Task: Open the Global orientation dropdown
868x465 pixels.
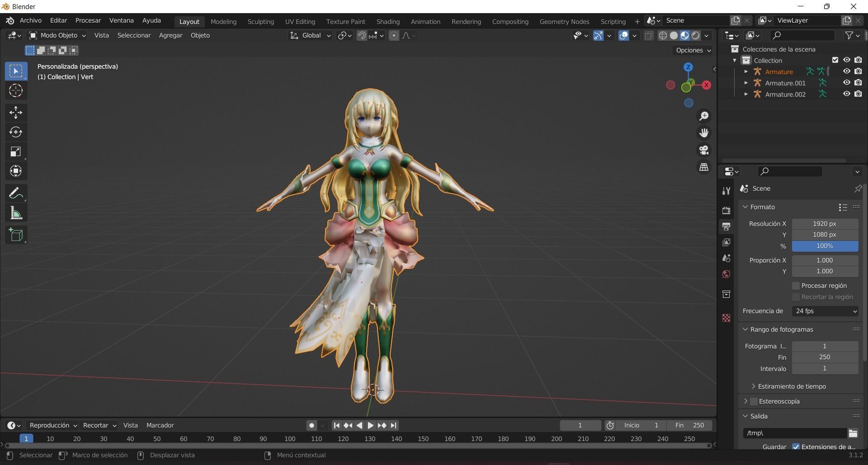Action: click(x=310, y=36)
